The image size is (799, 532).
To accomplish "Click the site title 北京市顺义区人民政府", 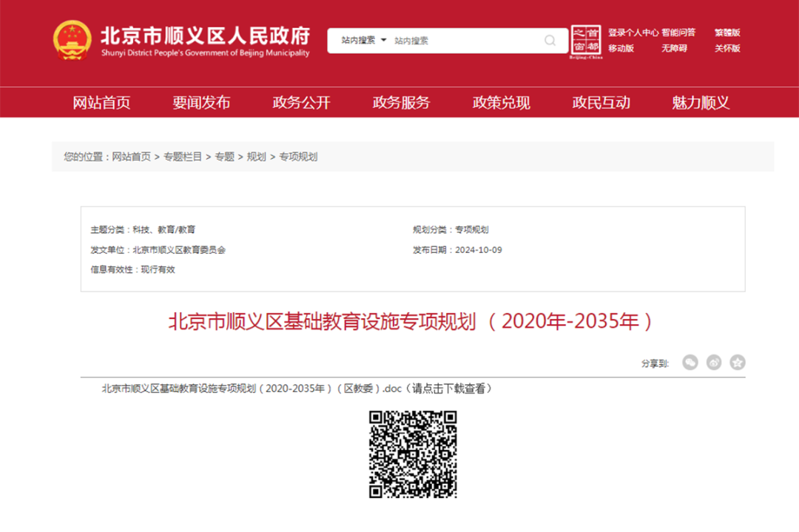I will (205, 36).
